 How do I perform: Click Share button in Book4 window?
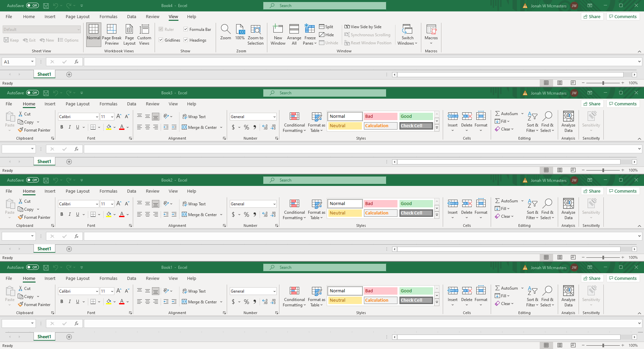(x=592, y=17)
